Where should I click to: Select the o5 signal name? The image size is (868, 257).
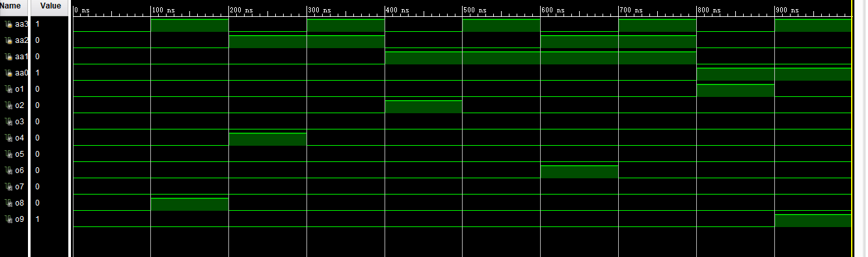[20, 154]
